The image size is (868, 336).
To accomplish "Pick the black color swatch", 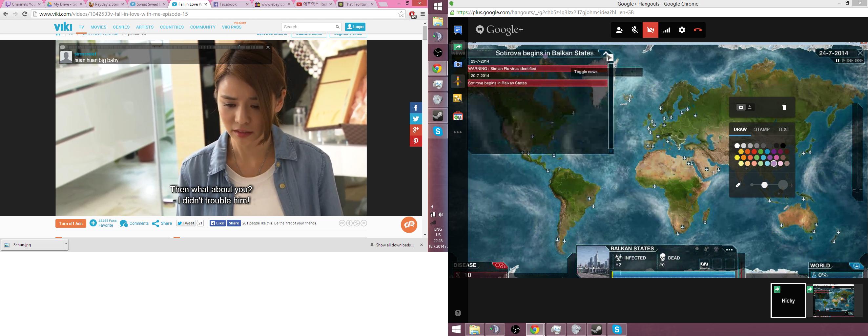I will [783, 146].
